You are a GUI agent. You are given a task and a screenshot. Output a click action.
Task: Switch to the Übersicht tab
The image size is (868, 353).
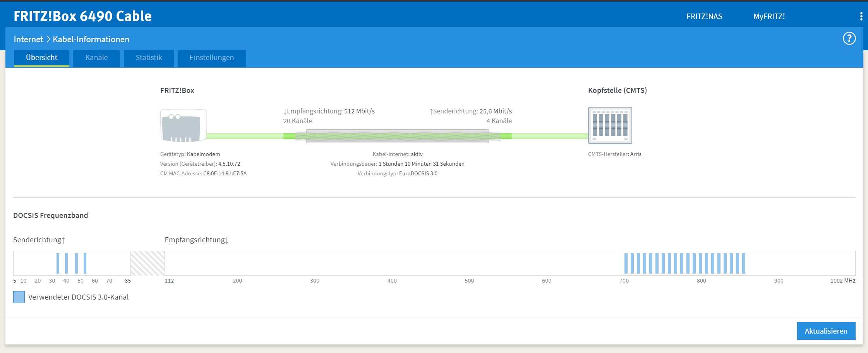click(x=41, y=58)
